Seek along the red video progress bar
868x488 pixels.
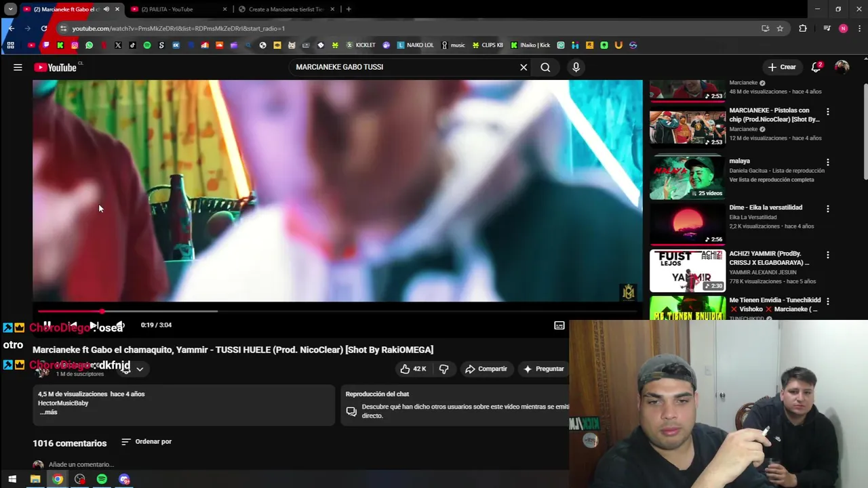337,311
